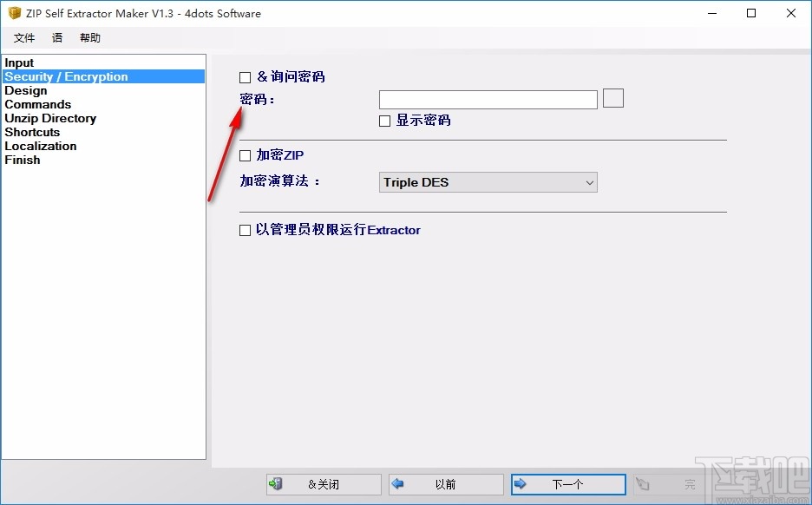
Task: Check the 显示密码 option
Action: coord(384,121)
